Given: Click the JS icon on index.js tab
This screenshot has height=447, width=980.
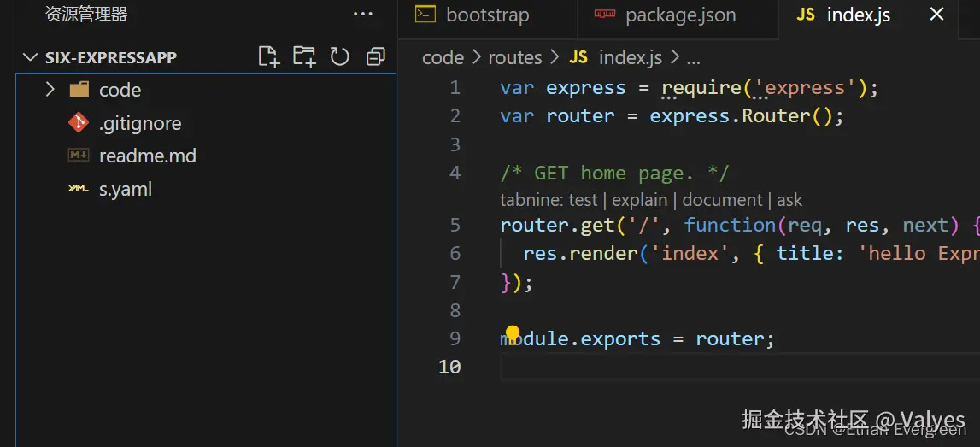Looking at the screenshot, I should [806, 15].
